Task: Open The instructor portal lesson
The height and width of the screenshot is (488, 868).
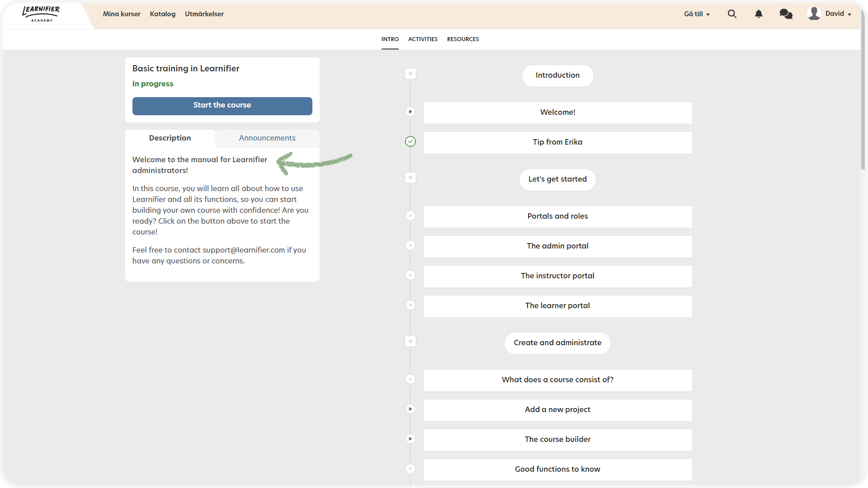Action: 557,276
